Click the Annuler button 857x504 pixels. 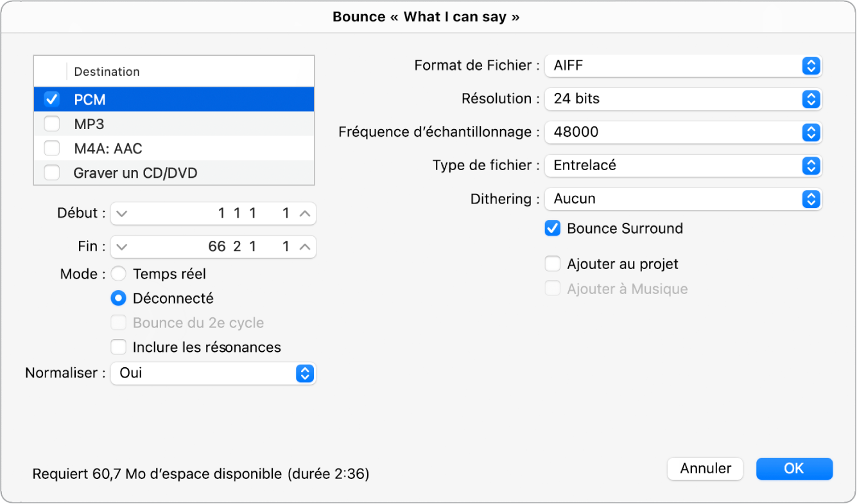point(705,469)
